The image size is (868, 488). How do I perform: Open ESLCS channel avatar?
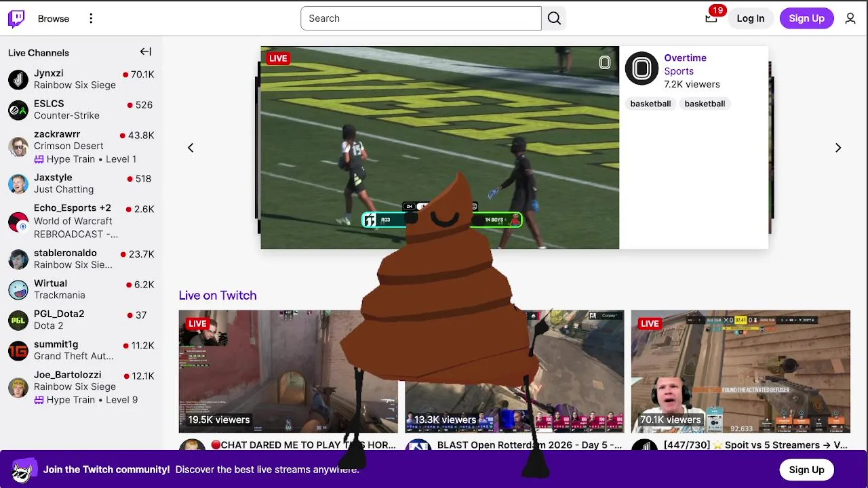(x=18, y=110)
